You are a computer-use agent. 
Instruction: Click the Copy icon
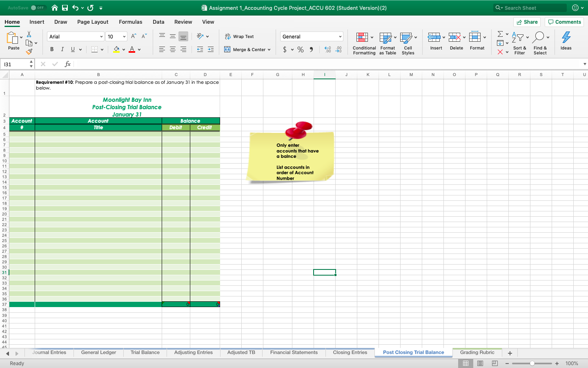29,43
